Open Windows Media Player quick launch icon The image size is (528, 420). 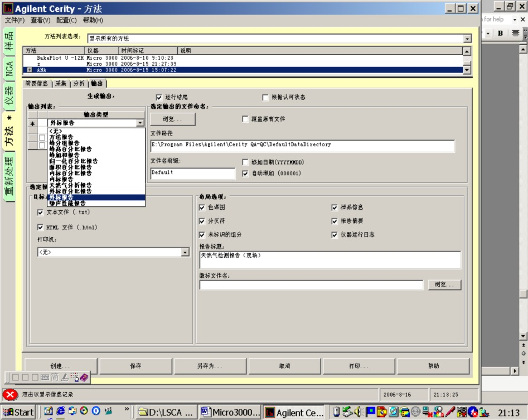click(x=84, y=411)
